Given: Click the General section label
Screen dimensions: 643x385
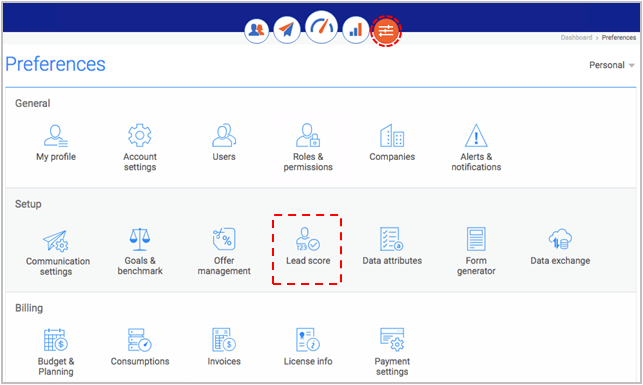Looking at the screenshot, I should click(33, 103).
